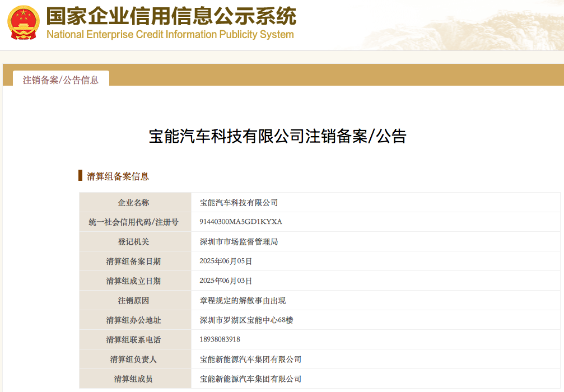Click the National Enterprise Credit Information Publicity System subtitle
Image resolution: width=564 pixels, height=392 pixels.
pos(170,35)
